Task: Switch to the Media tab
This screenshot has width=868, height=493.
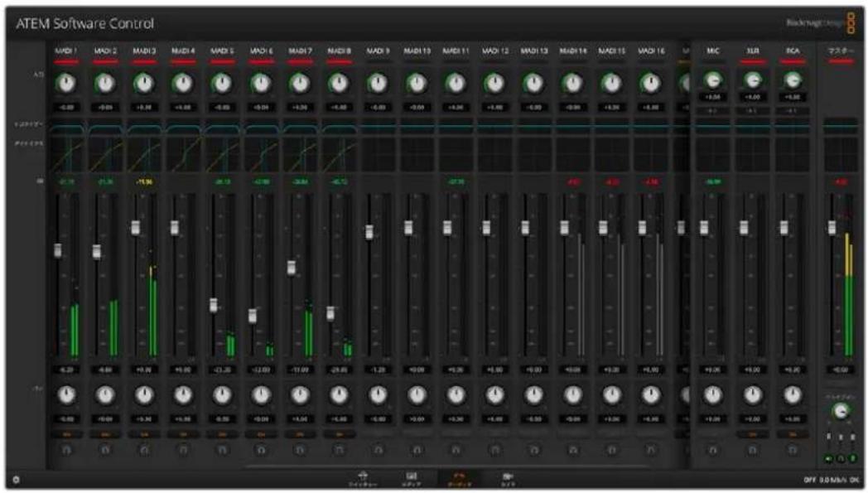Action: (x=412, y=479)
